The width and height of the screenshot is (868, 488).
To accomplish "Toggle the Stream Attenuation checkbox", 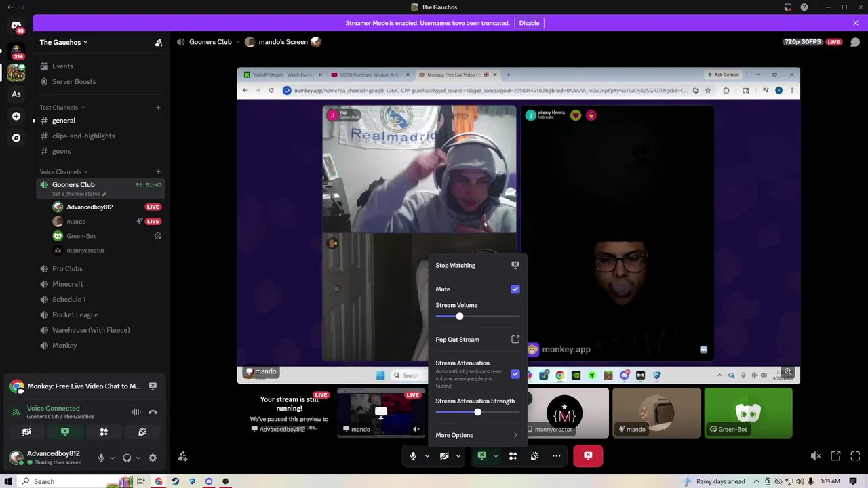I will tap(515, 374).
